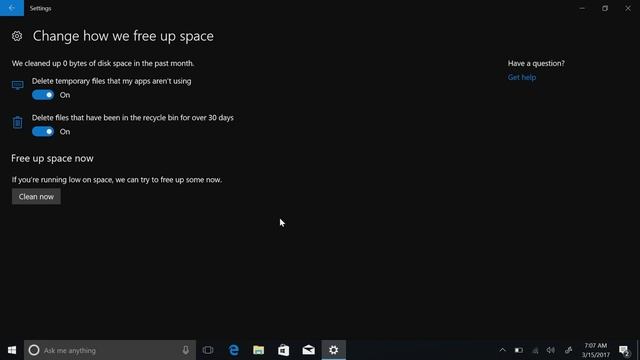The height and width of the screenshot is (360, 640).
Task: Click the 'Delete files that have been' label
Action: click(133, 118)
